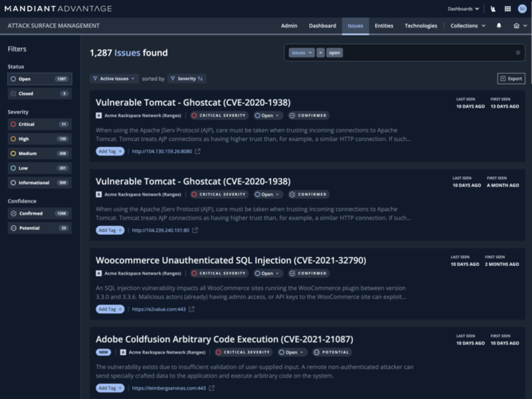Switch to the Dashboard tab

pyautogui.click(x=323, y=26)
